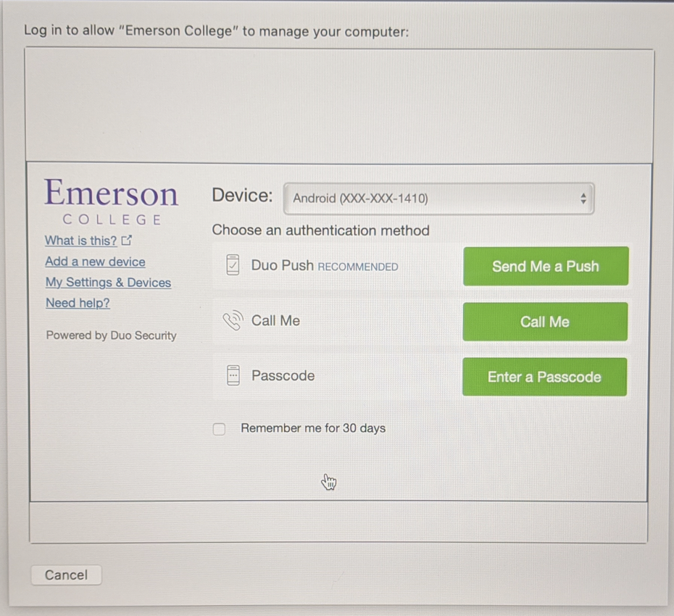Click the Call Me method label
Image resolution: width=674 pixels, height=616 pixels.
click(275, 320)
